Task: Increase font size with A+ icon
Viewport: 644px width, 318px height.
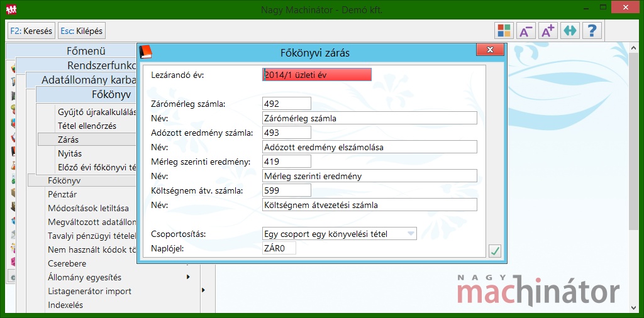Action: coord(548,31)
